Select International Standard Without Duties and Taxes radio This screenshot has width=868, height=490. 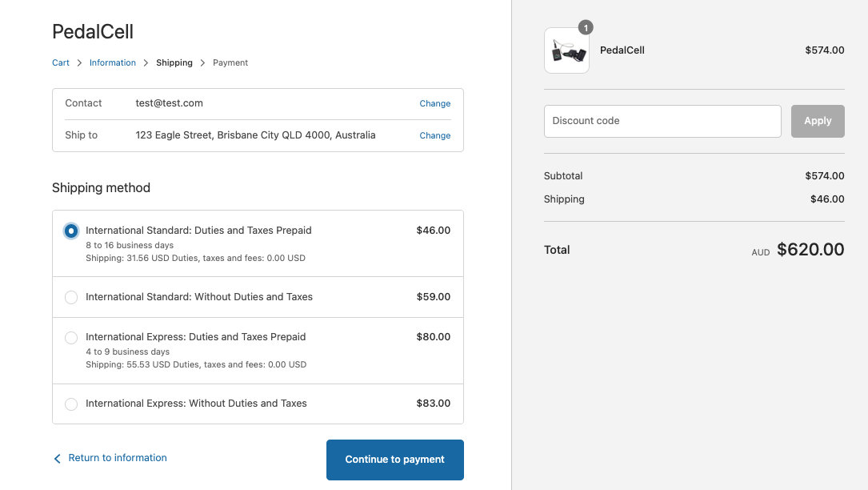(x=71, y=297)
